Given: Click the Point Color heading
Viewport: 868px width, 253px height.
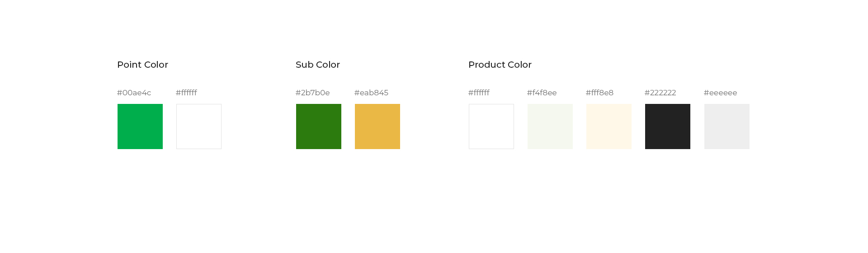Looking at the screenshot, I should pos(143,65).
